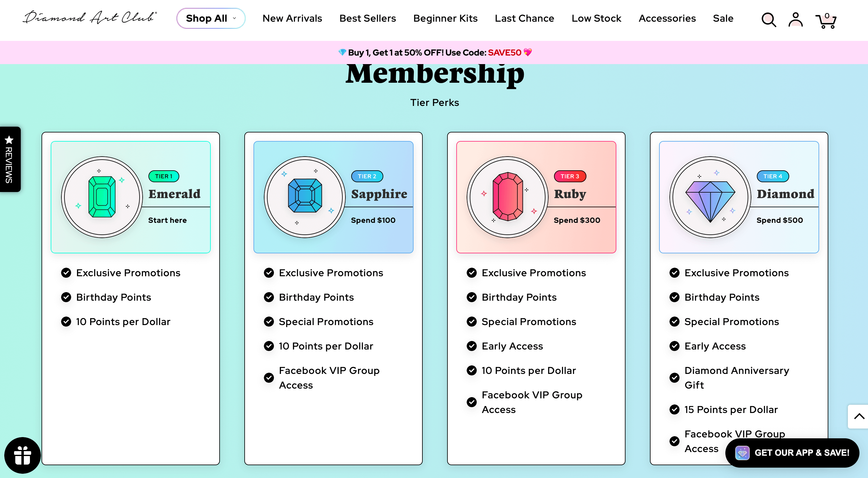Select Sale navigation menu item
This screenshot has height=478, width=868.
(723, 18)
